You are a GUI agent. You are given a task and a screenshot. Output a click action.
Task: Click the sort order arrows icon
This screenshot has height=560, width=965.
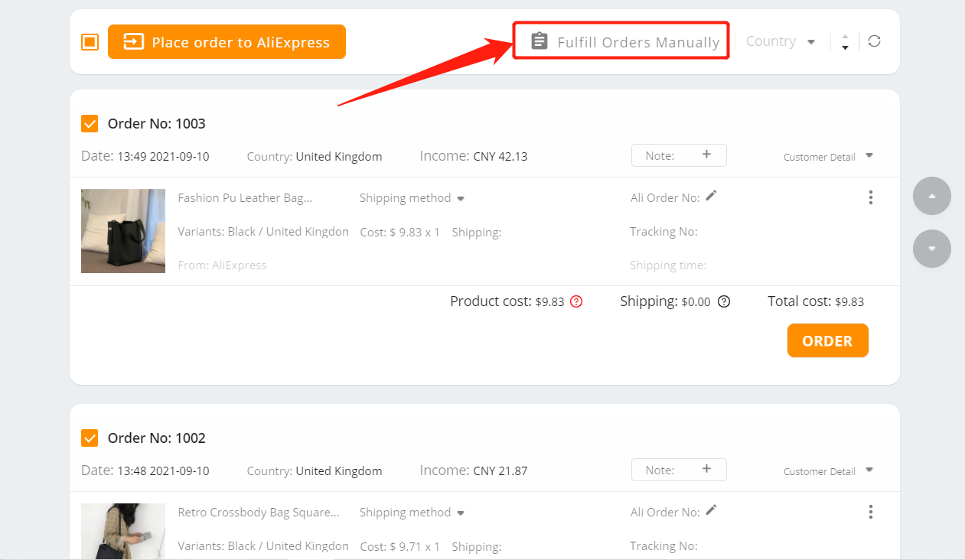coord(845,41)
